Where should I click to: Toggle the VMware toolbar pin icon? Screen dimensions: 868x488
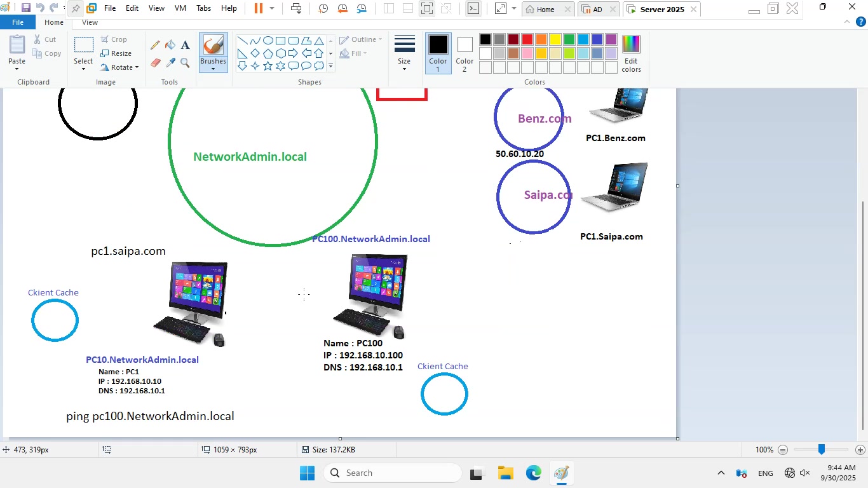click(x=75, y=8)
